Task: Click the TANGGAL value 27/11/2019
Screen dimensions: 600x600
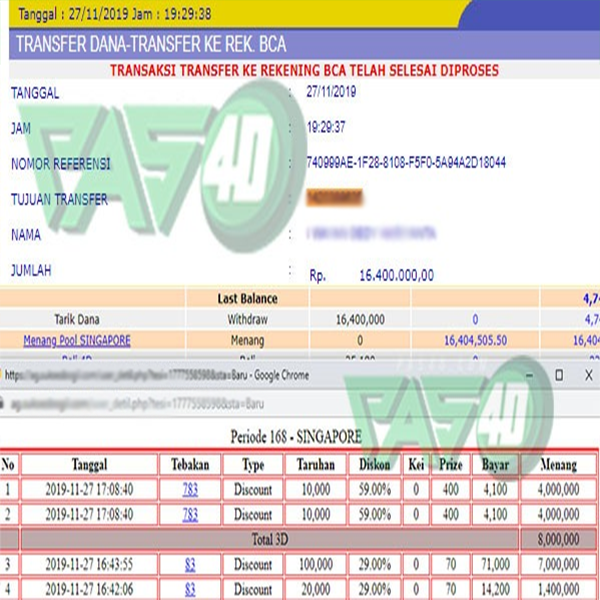Action: [x=331, y=91]
